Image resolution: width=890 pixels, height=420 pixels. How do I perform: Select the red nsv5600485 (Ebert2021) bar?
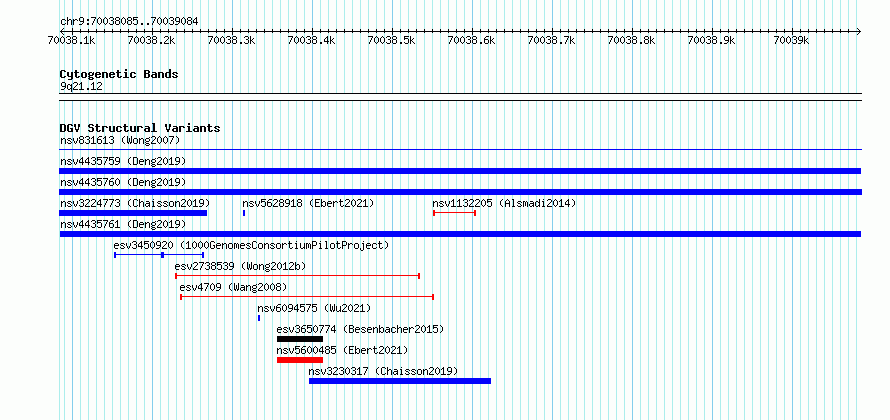point(300,360)
